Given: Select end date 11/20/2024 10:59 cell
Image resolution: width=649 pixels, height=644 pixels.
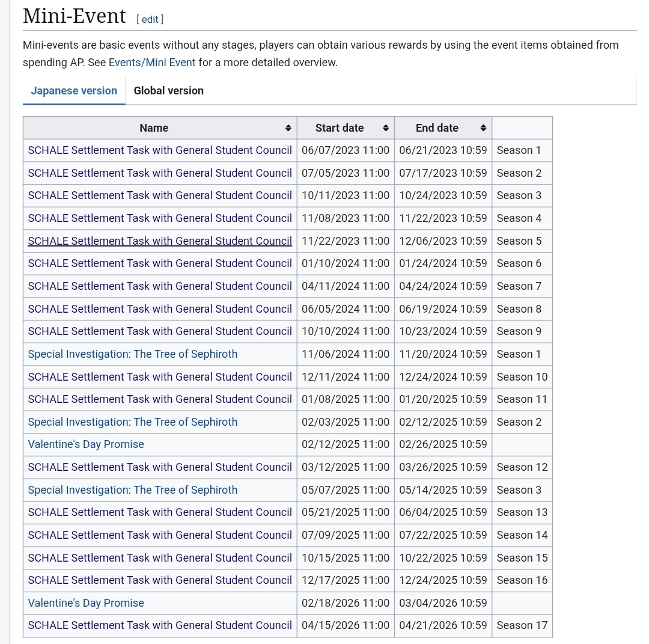Looking at the screenshot, I should [x=443, y=354].
